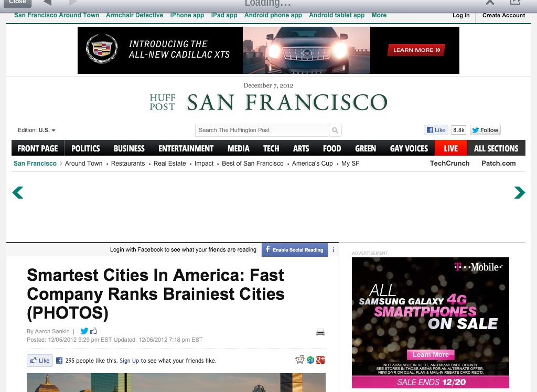Viewport: 537px width, 392px height.
Task: Focus the Search The Huffington Post field
Action: coord(262,130)
